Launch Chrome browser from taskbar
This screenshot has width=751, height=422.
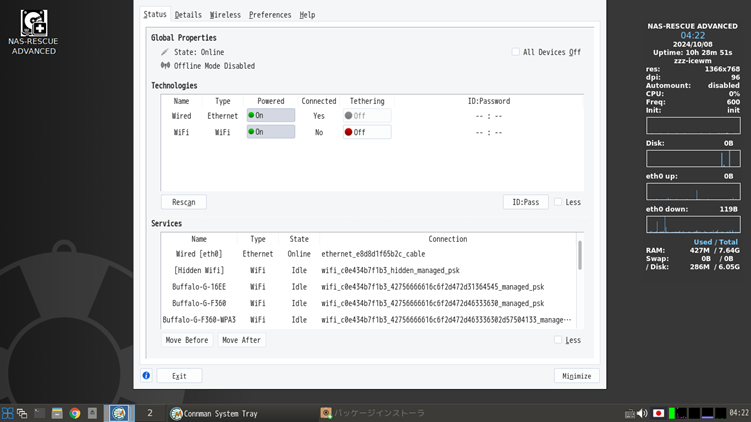pyautogui.click(x=74, y=413)
